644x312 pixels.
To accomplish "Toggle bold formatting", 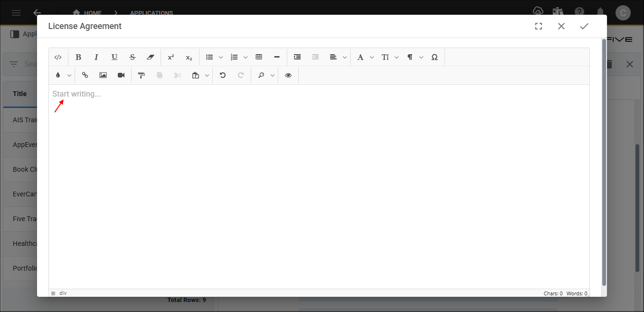I will click(78, 57).
